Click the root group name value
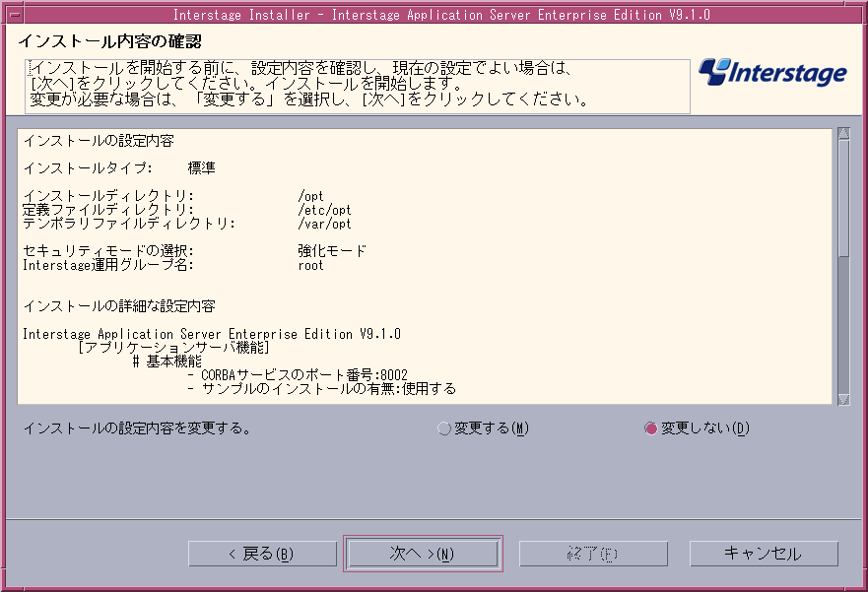 point(310,266)
